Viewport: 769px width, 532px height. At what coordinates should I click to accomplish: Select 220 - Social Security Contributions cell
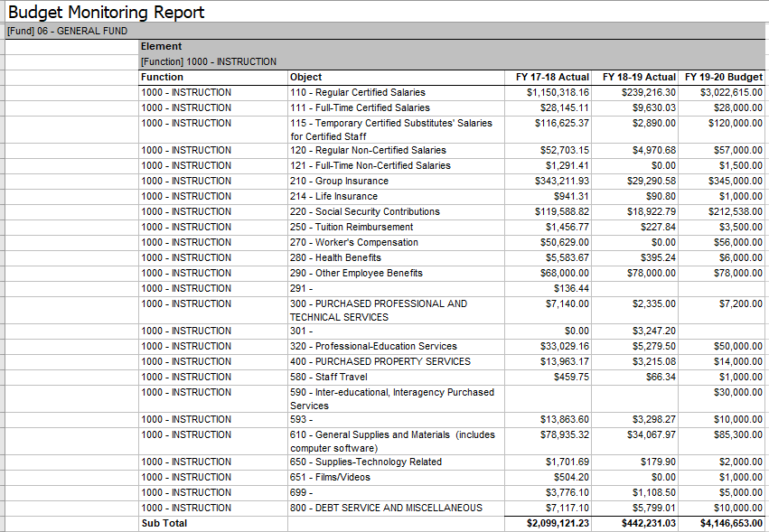pos(397,212)
